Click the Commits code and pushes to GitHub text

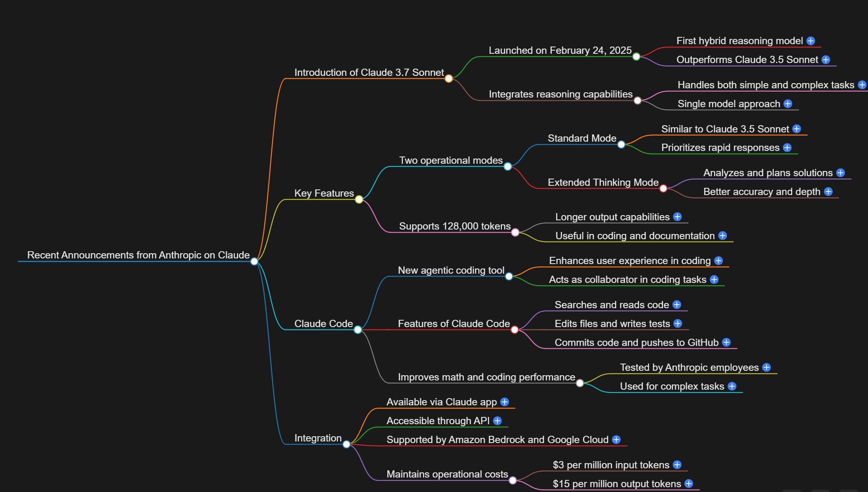636,343
